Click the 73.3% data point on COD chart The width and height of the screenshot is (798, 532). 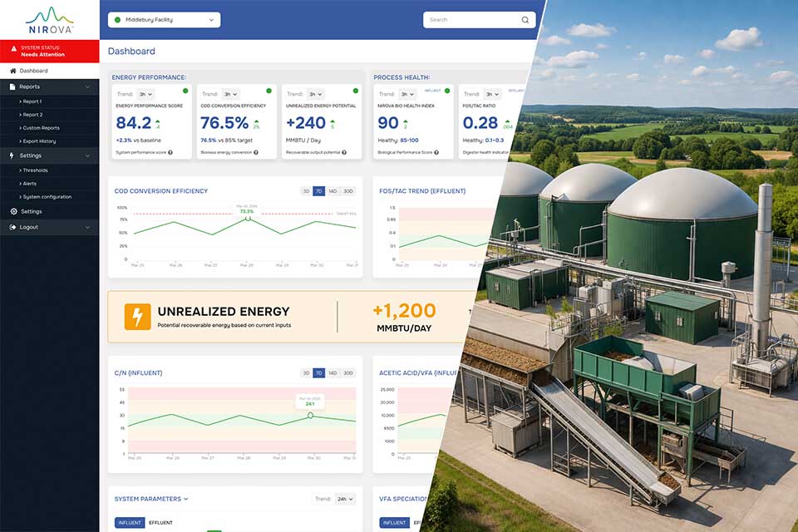click(x=248, y=219)
